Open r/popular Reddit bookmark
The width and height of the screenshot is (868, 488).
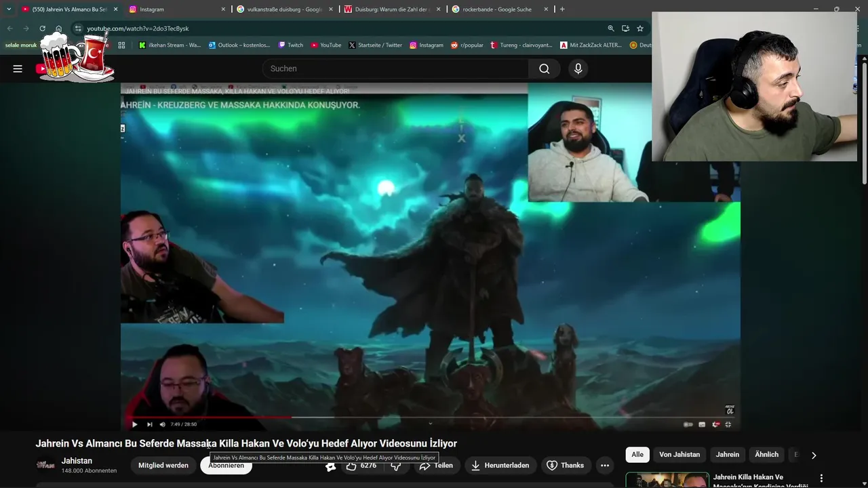click(467, 45)
